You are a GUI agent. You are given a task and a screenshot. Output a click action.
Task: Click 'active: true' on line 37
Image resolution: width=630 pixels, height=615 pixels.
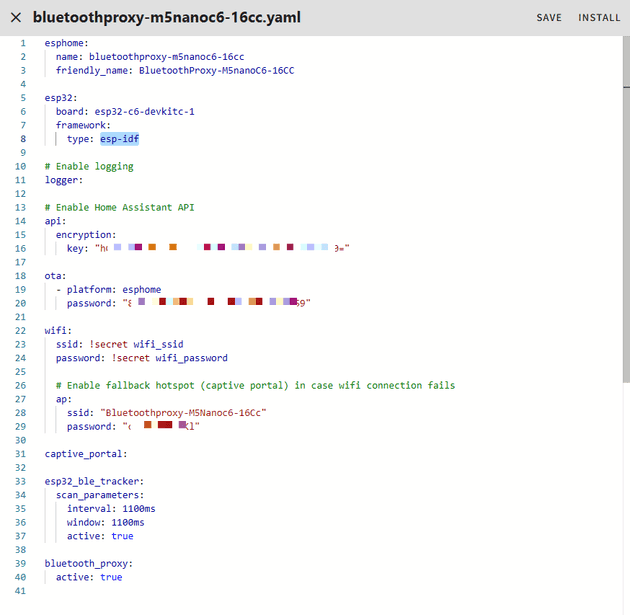coord(100,536)
